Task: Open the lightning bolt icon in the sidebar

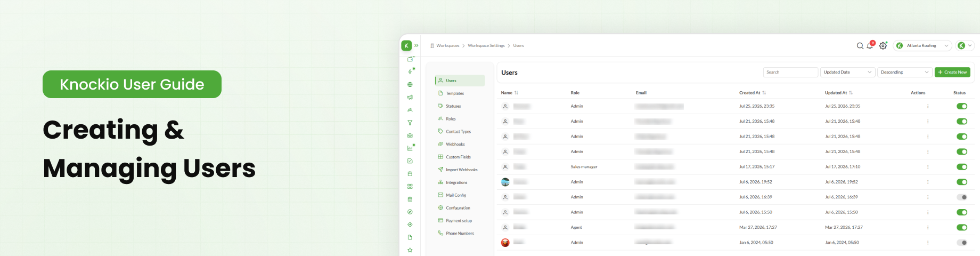Action: [410, 71]
